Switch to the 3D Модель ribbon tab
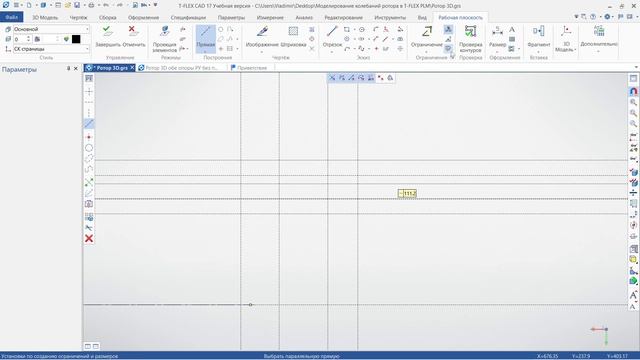The height and width of the screenshot is (360, 640). [x=45, y=18]
